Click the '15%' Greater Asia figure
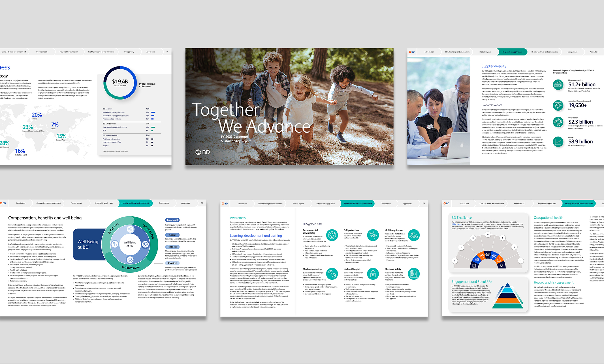 [x=61, y=136]
